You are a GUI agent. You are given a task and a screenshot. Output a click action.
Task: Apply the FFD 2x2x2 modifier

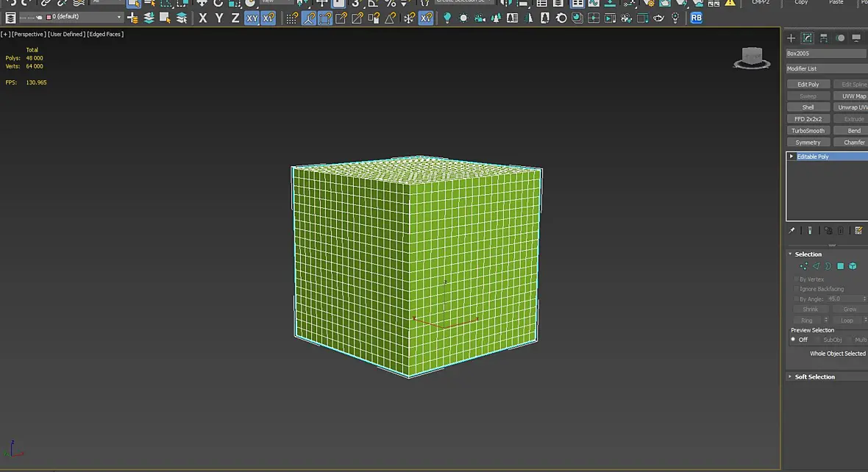point(808,119)
